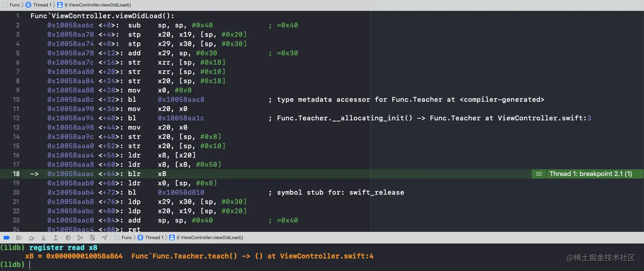Click 'Func.Teacher.__allocating_init()' comment
This screenshot has height=271, width=644.
click(345, 118)
